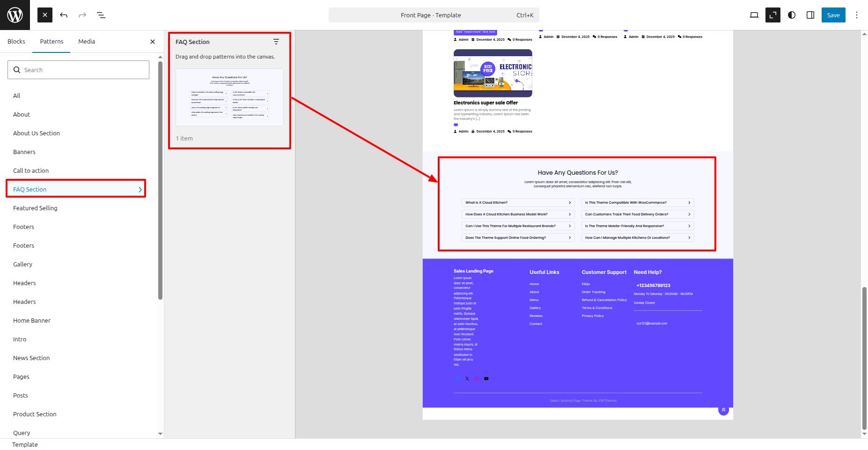Open the pattern filter options icon
Image resolution: width=868 pixels, height=450 pixels.
point(276,42)
